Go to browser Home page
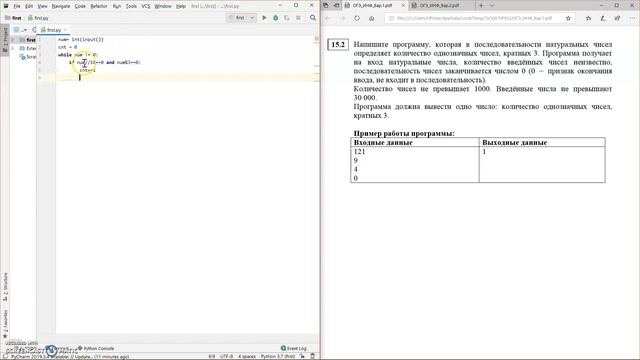 coord(371,18)
